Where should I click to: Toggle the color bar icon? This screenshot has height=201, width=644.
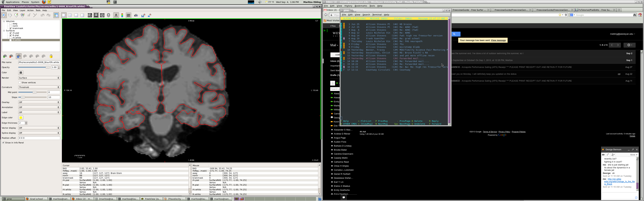point(122,15)
